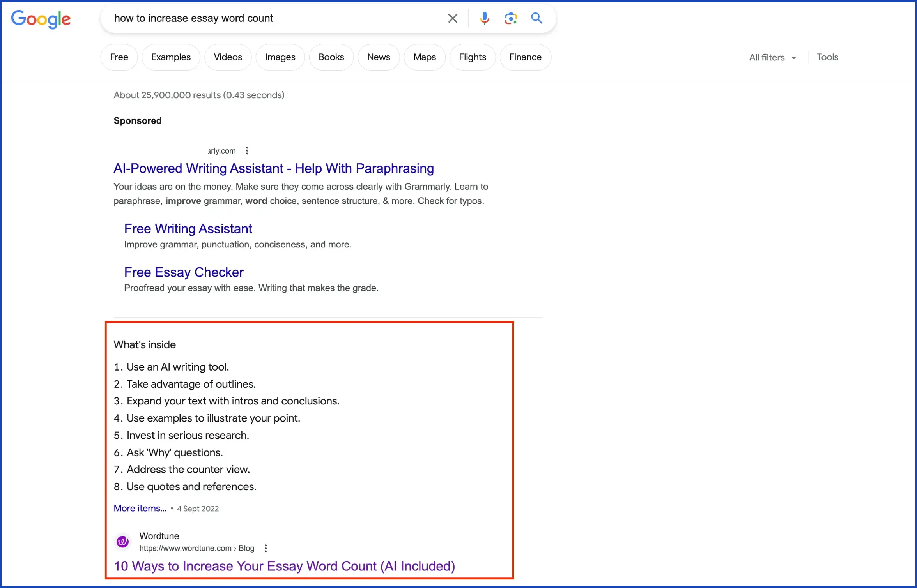The width and height of the screenshot is (917, 588).
Task: Click the wordtune.com Blog URL breadcrumb
Action: point(196,548)
